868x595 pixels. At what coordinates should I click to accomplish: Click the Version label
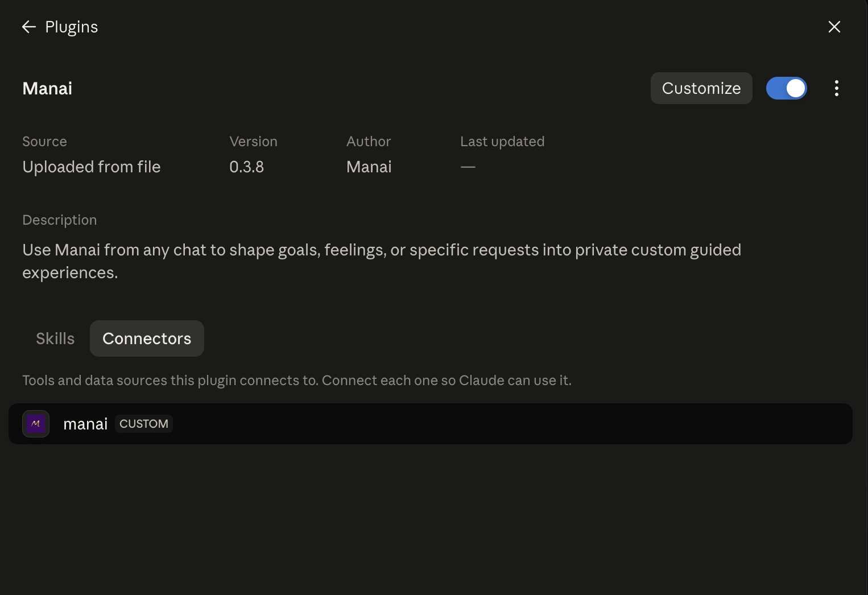click(x=253, y=141)
